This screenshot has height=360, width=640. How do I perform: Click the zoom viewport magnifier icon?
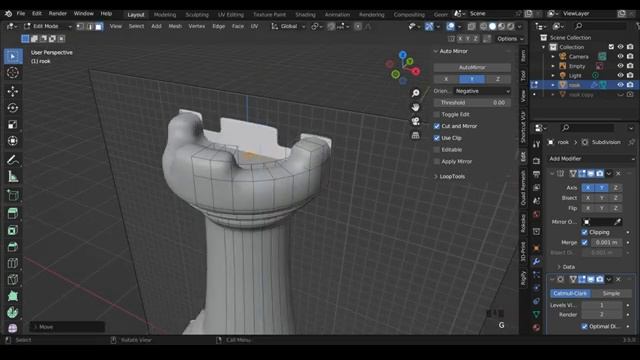tap(416, 93)
